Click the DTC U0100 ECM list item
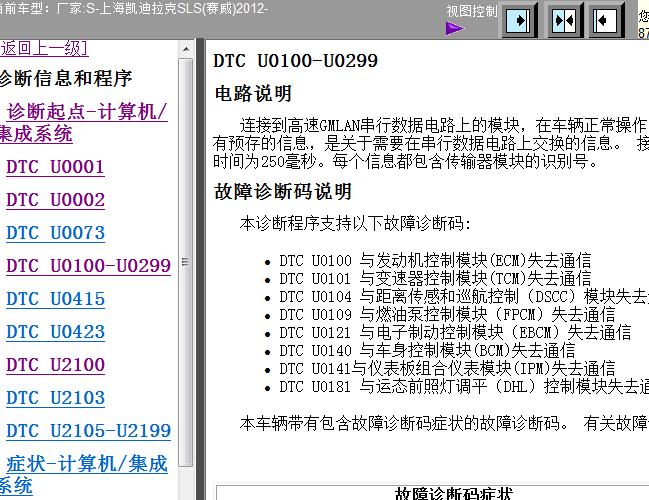Viewport: 649px width, 500px height. [x=435, y=261]
